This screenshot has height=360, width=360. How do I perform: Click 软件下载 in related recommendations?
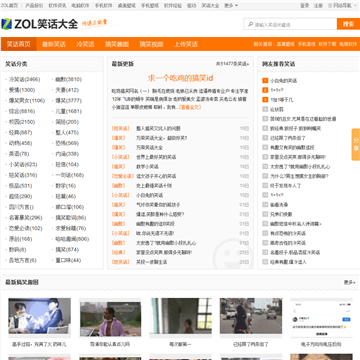(x=327, y=44)
